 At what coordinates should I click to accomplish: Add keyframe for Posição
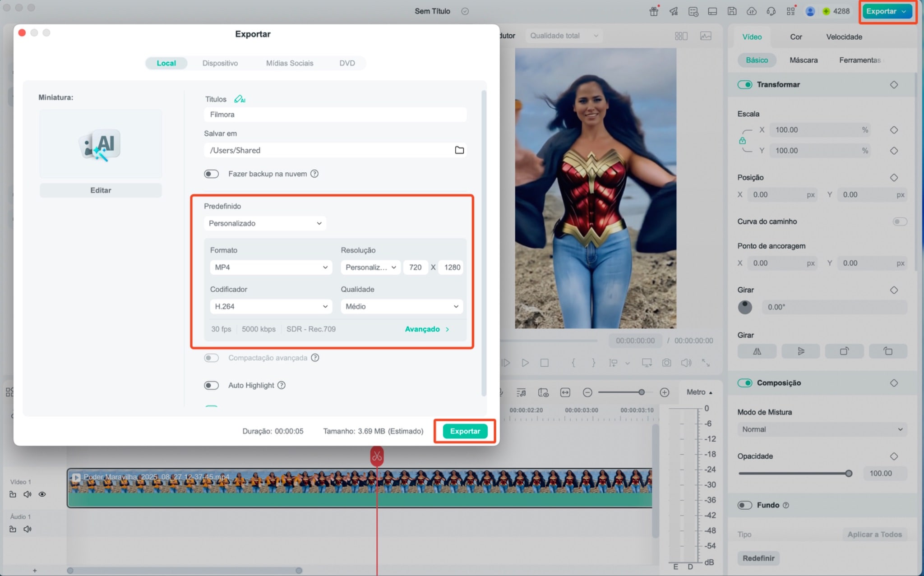[894, 178]
